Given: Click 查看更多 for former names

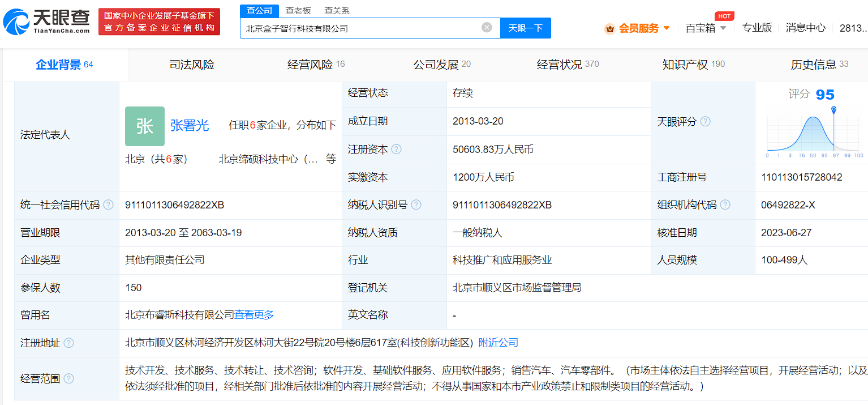Looking at the screenshot, I should [x=254, y=315].
